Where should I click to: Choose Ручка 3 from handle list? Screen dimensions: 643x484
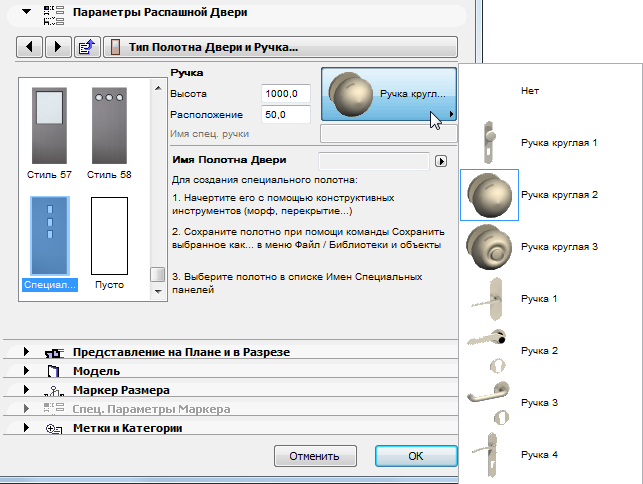539,403
